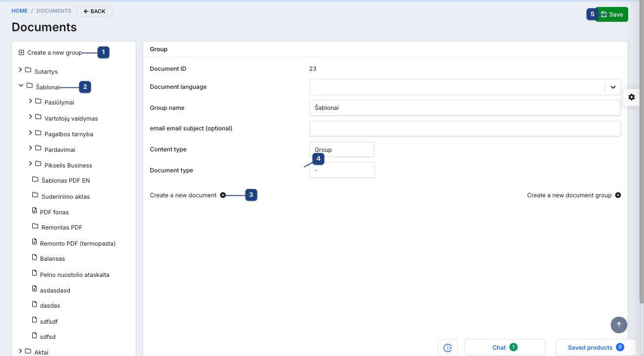This screenshot has width=644, height=356.
Task: Expand the Pikselis Business folder chevron
Action: point(30,164)
